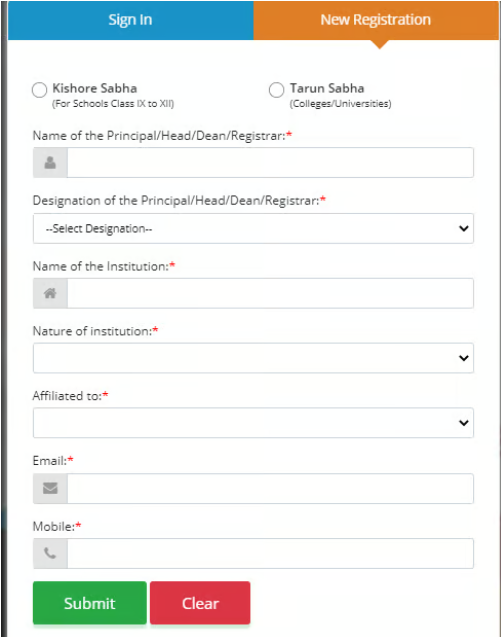Click the phone icon beside Mobile field
This screenshot has height=637, width=501.
[x=50, y=553]
